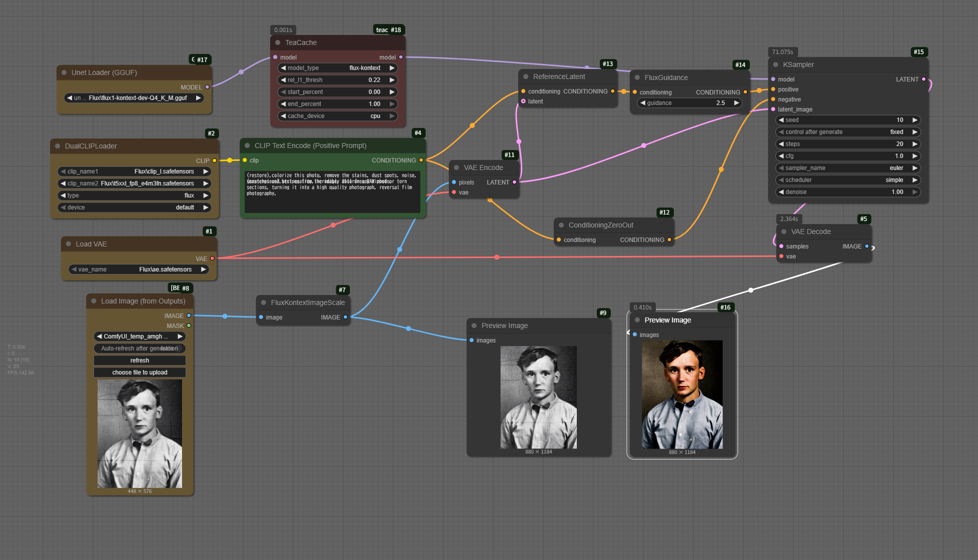Click the TeaCache node collapse dot
The image size is (978, 560).
(278, 42)
